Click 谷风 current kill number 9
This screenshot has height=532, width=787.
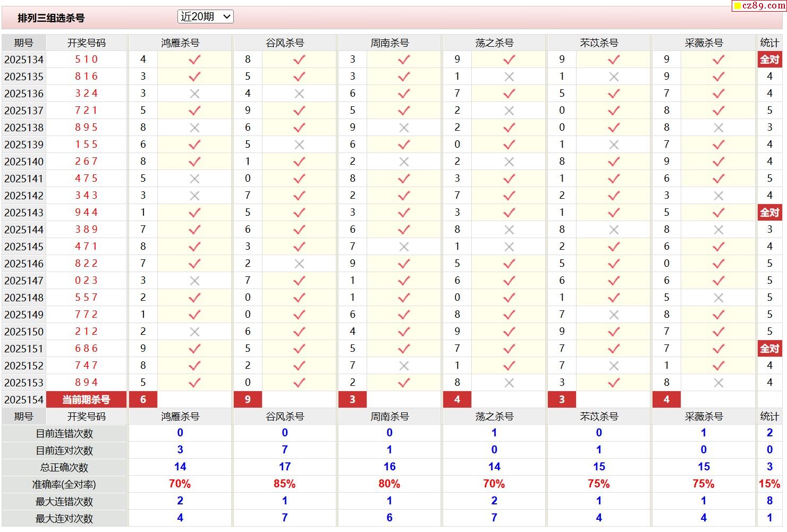coord(248,400)
